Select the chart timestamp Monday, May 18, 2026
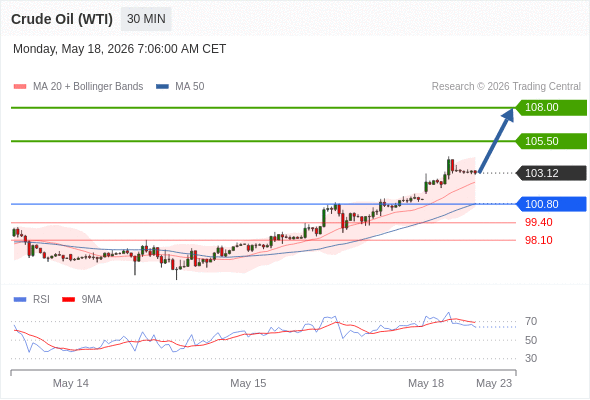The image size is (590, 400). click(119, 49)
